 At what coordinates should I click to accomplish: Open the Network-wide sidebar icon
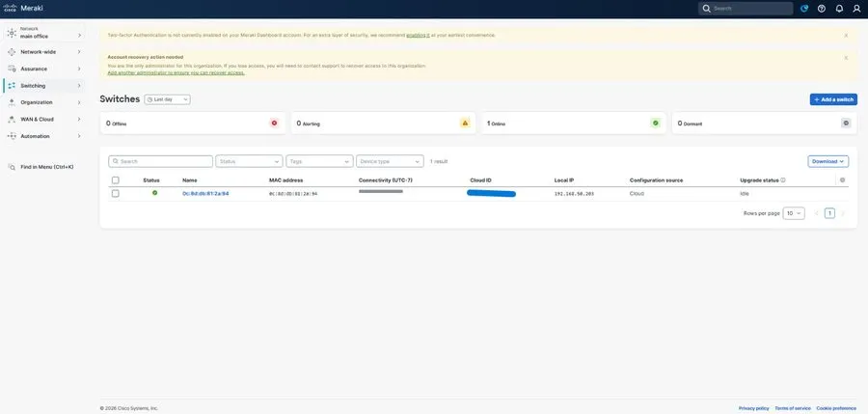pyautogui.click(x=12, y=51)
